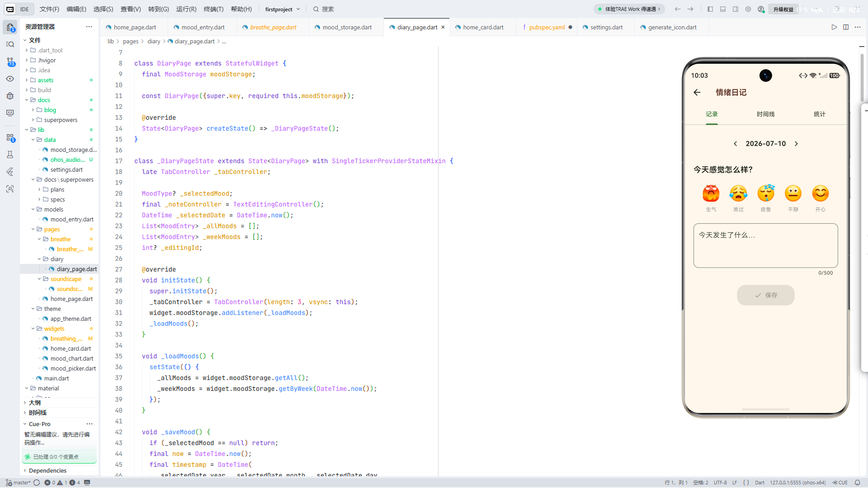868x488 pixels.
Task: Toggle the primary sidebar layout icon
Action: (x=710, y=9)
